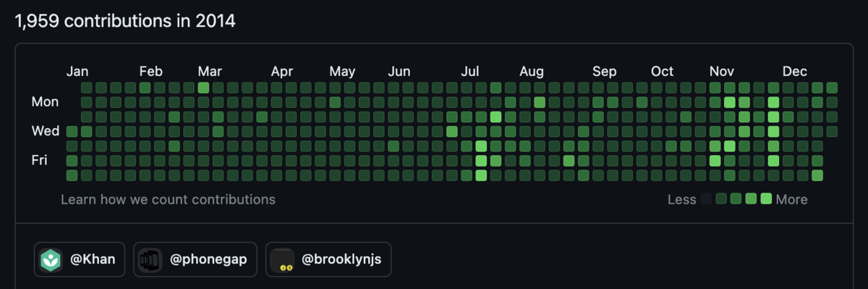Select the last Saturday cell in December
Screen dimensions: 868x289
(817, 175)
